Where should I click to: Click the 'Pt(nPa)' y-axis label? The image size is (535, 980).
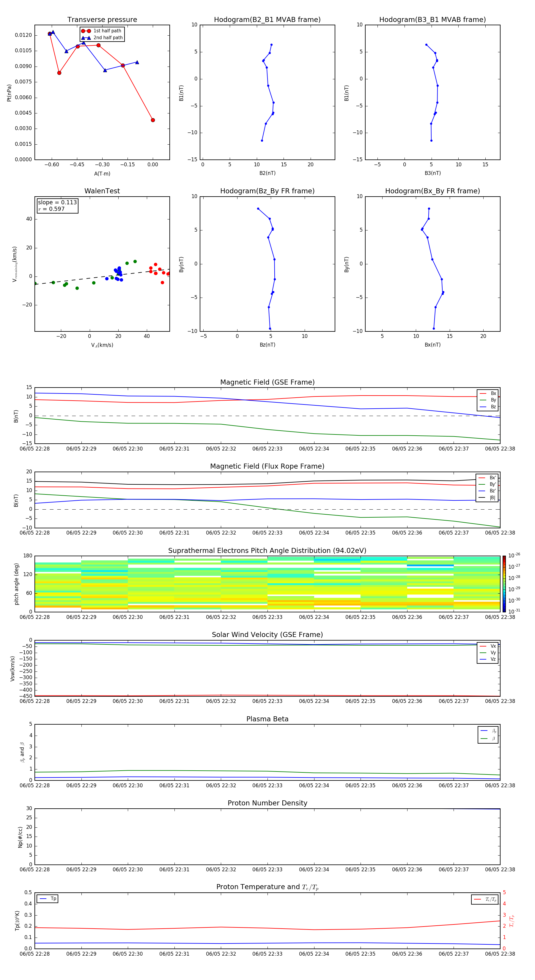pos(9,93)
